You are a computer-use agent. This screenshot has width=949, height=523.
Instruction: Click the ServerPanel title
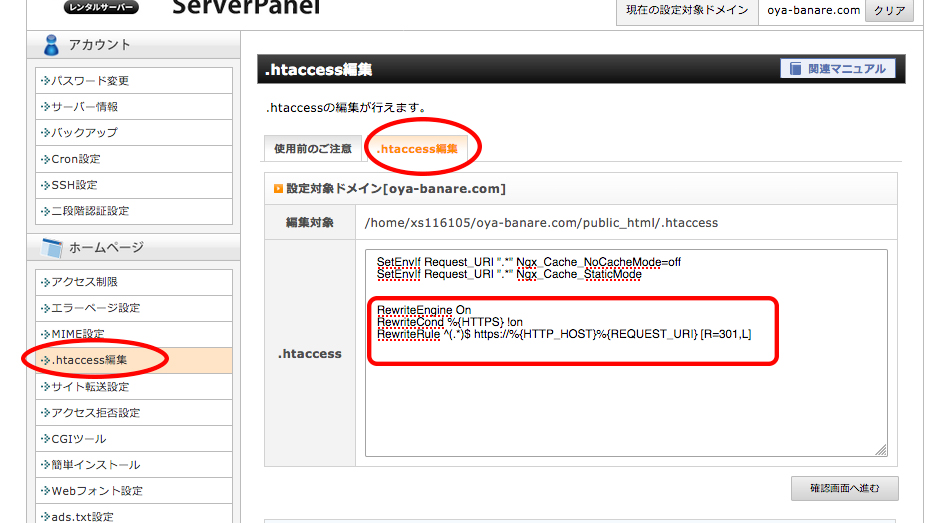(x=246, y=7)
